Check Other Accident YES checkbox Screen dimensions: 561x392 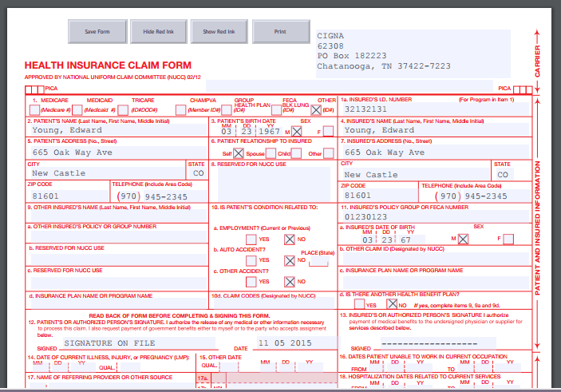click(x=251, y=282)
